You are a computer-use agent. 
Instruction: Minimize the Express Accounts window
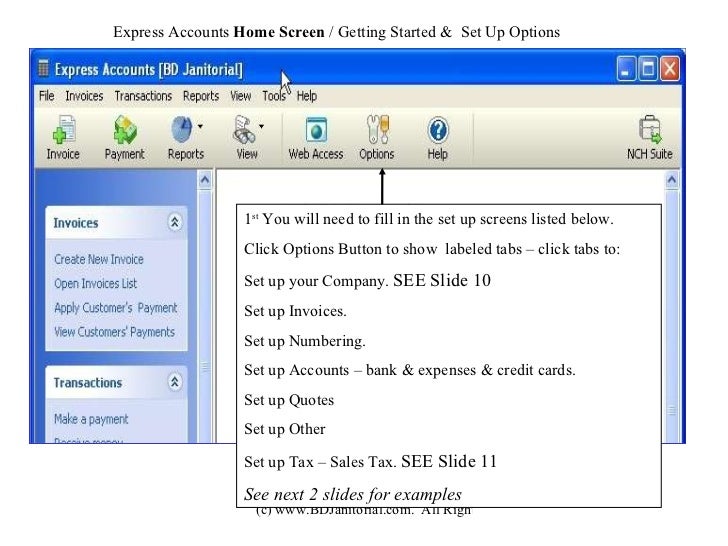pos(626,69)
